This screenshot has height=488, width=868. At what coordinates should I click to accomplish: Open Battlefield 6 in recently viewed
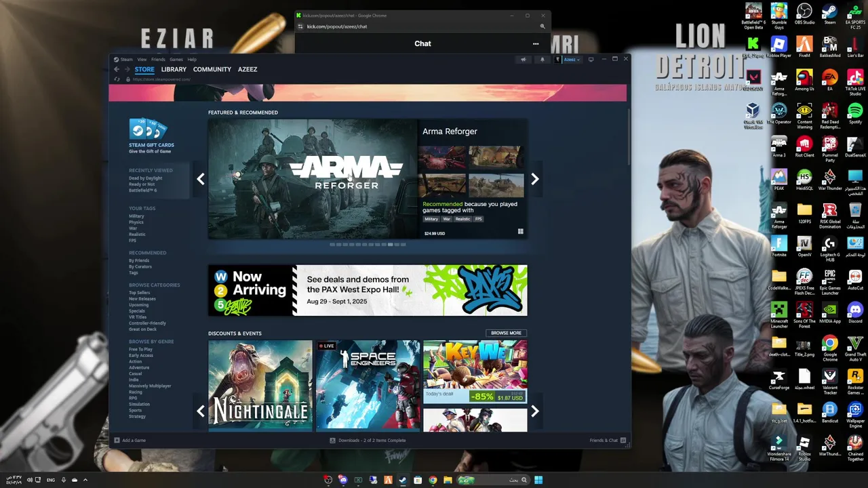click(142, 190)
